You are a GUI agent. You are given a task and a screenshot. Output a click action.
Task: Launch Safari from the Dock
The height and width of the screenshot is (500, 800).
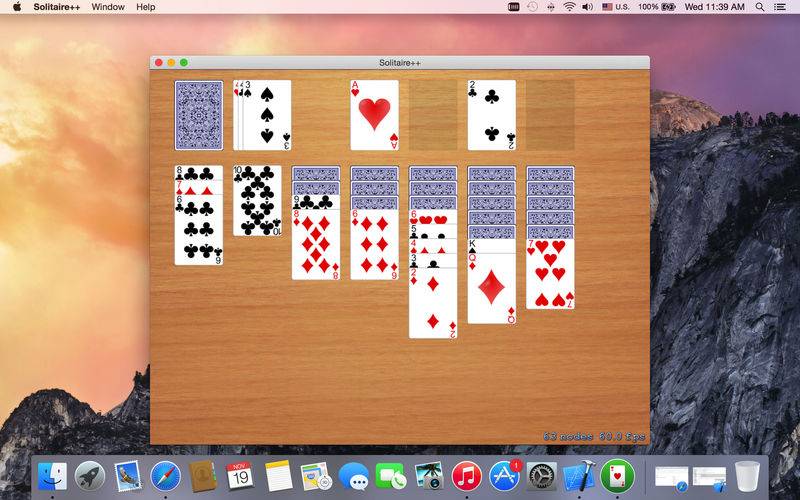[x=165, y=477]
